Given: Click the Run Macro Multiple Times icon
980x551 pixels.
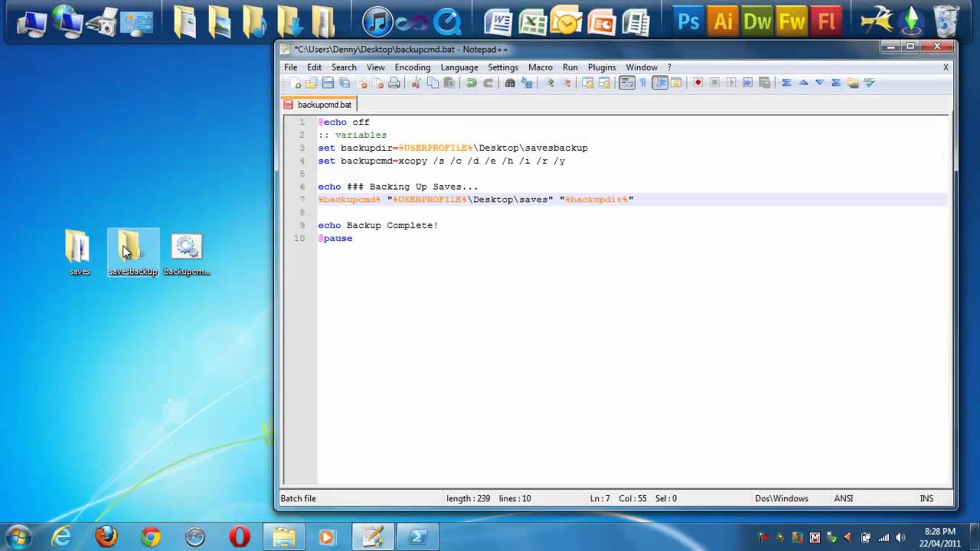Looking at the screenshot, I should point(747,83).
